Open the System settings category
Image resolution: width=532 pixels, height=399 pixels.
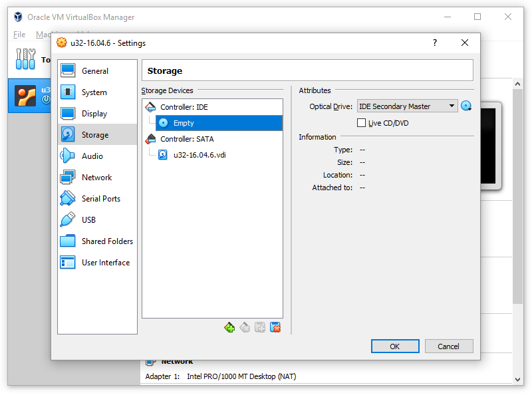[94, 92]
